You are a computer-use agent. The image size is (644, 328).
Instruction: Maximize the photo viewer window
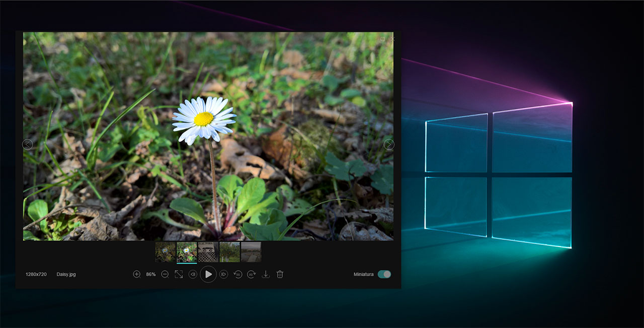383,39
